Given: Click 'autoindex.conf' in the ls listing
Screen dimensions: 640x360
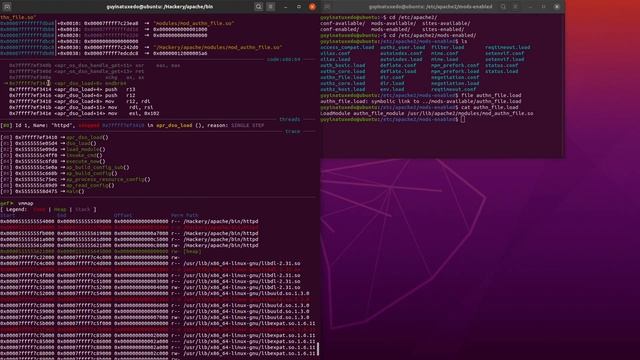Looking at the screenshot, I should [x=401, y=53].
